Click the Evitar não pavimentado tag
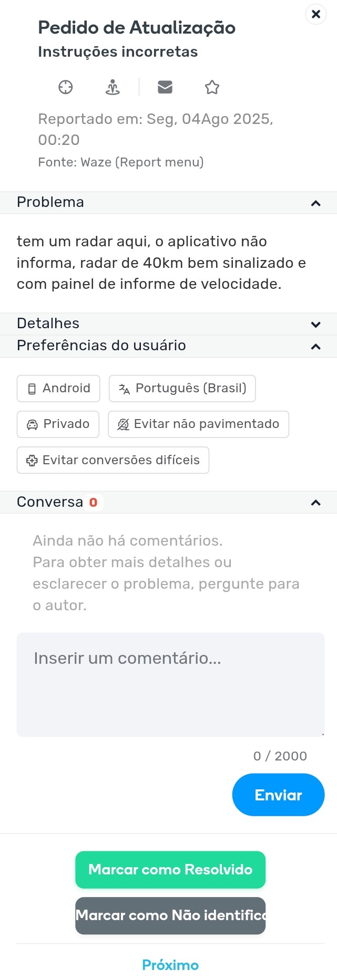 click(198, 424)
